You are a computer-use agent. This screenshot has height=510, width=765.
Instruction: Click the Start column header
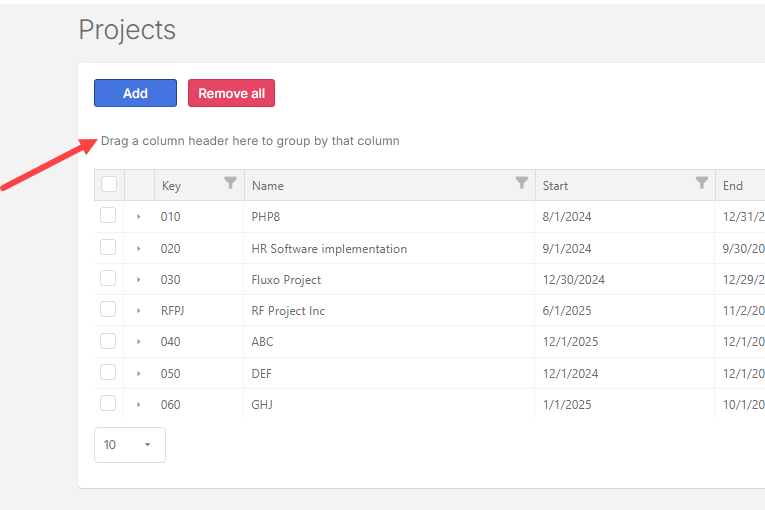click(x=555, y=186)
